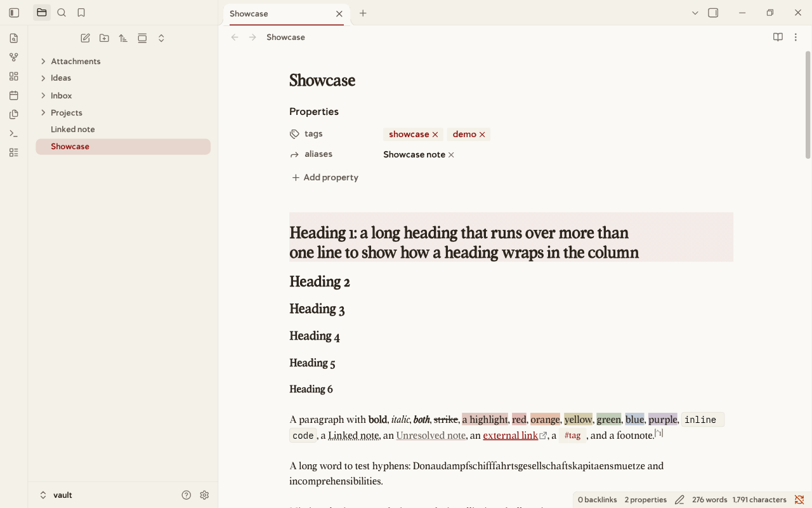
Task: Open a new tab with plus button
Action: coord(363,13)
